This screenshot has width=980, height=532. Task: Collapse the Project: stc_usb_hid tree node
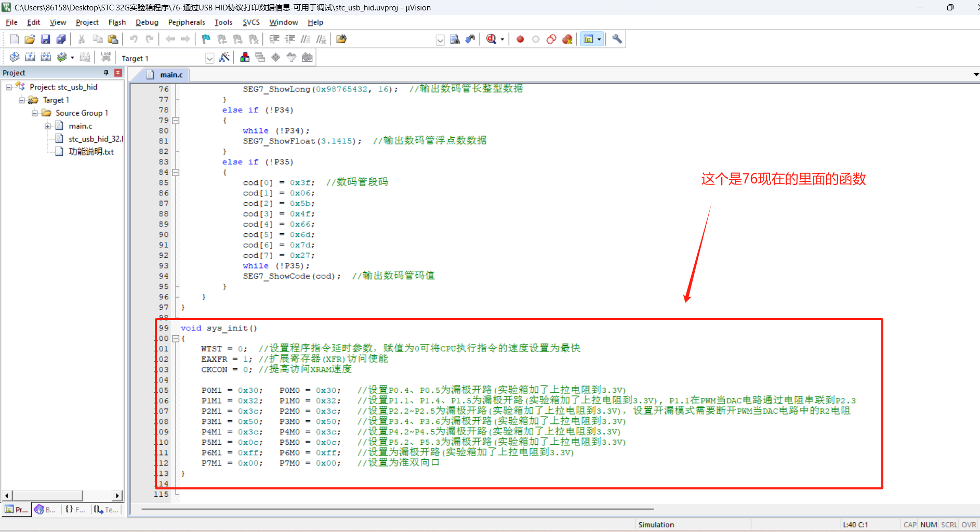8,87
